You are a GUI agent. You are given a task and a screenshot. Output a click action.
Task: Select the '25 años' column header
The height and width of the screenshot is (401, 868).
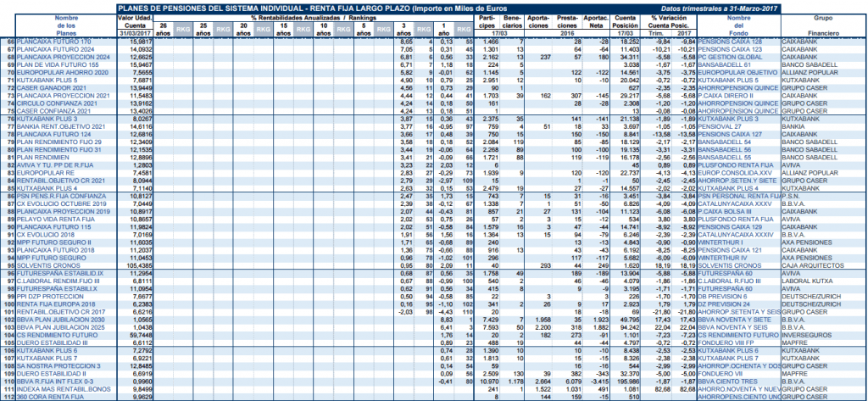(203, 30)
